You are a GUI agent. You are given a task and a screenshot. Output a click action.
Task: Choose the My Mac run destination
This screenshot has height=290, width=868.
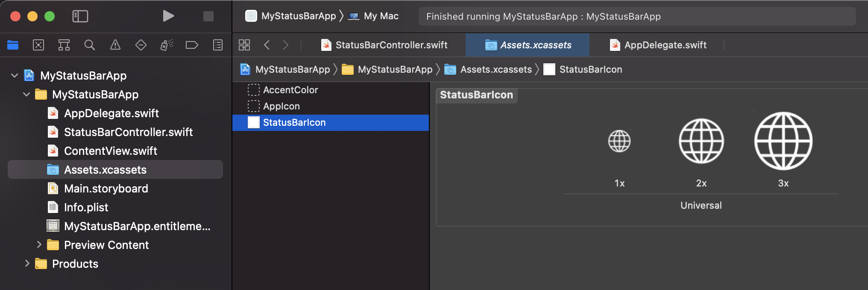coord(373,16)
